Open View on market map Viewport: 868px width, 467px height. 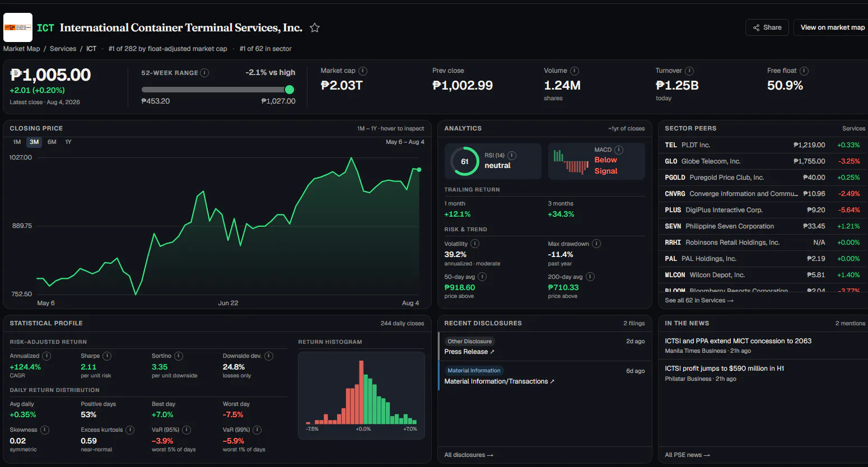(832, 27)
